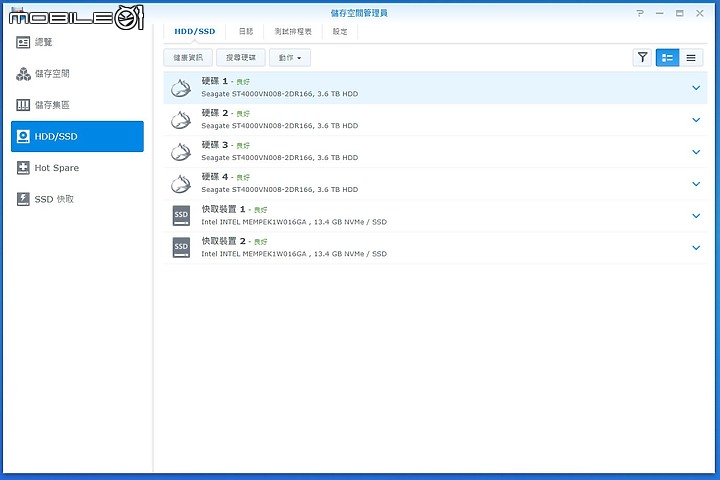Expand the 硬碟 4 row chevron
Viewport: 720px width, 480px height.
(696, 184)
